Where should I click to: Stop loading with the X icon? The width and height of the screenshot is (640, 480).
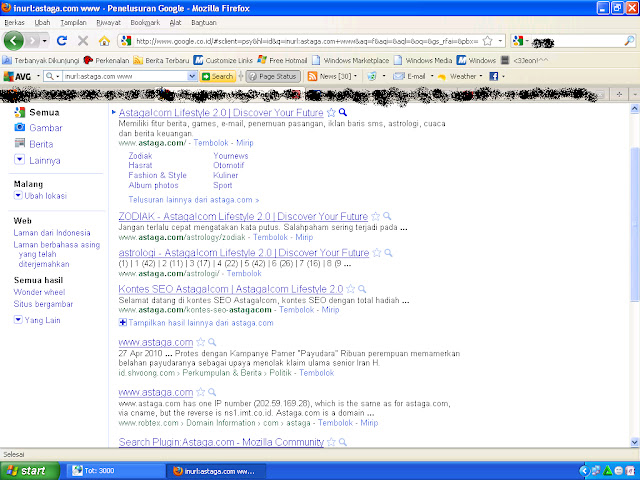coord(83,40)
